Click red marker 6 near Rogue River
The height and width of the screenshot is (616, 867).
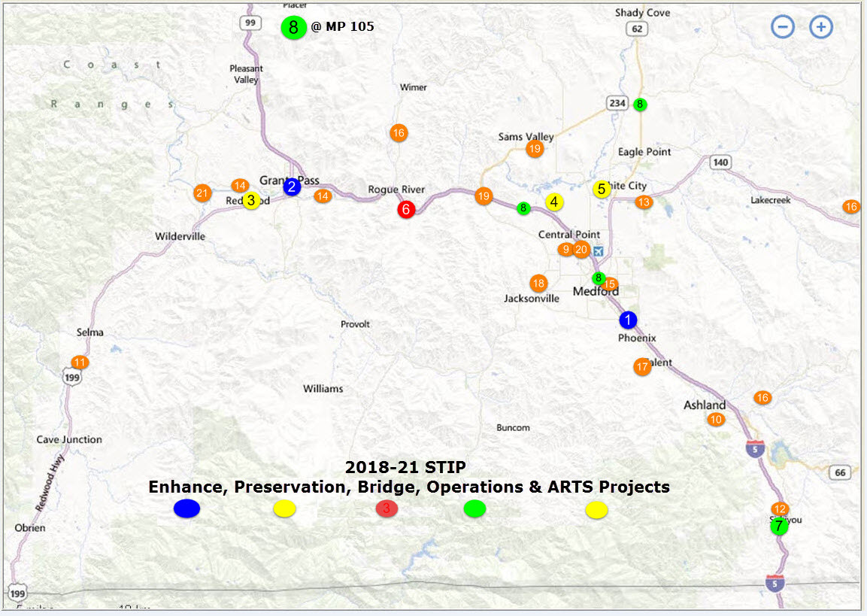(406, 209)
